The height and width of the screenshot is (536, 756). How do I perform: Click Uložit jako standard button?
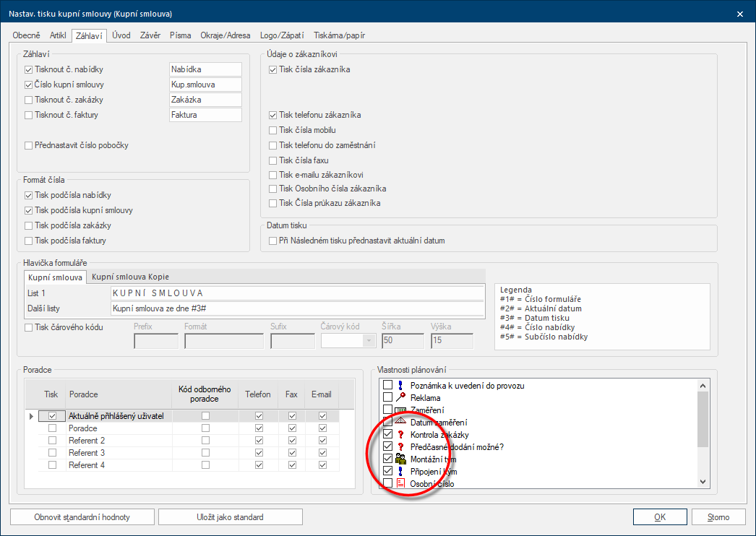tap(230, 517)
